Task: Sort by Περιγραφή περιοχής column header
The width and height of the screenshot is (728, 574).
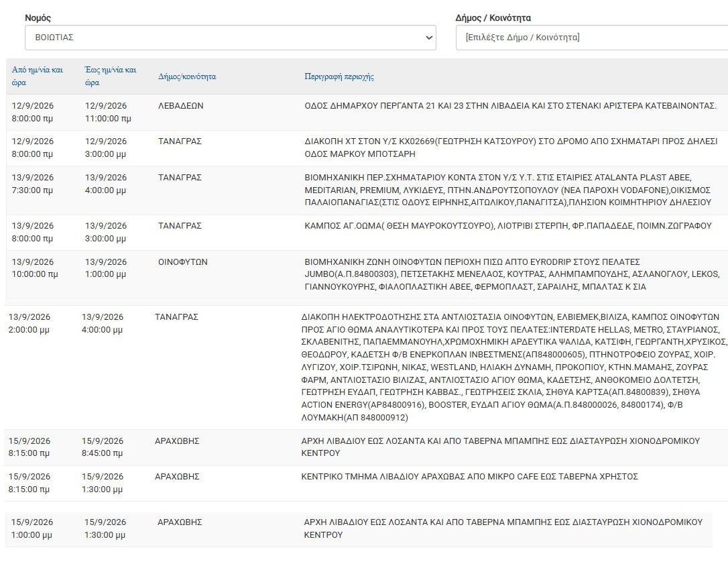Action: click(x=339, y=76)
